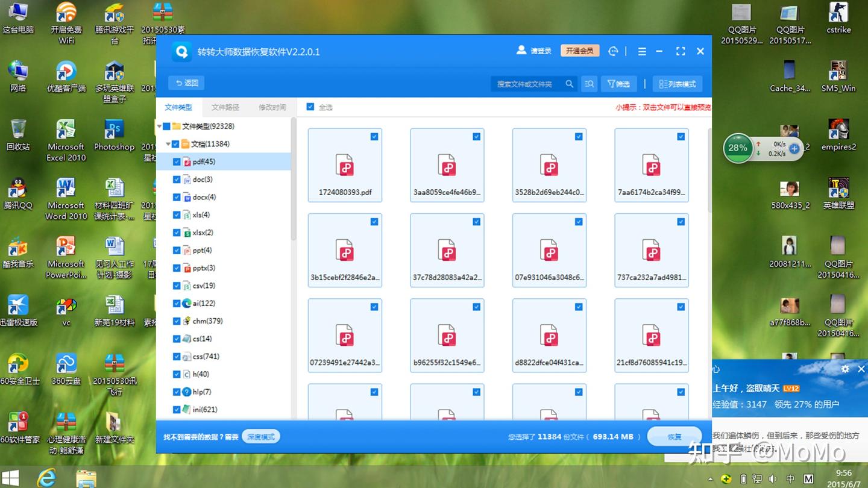The width and height of the screenshot is (868, 488).
Task: Uncheck the csv(19) checkbox
Action: 177,286
